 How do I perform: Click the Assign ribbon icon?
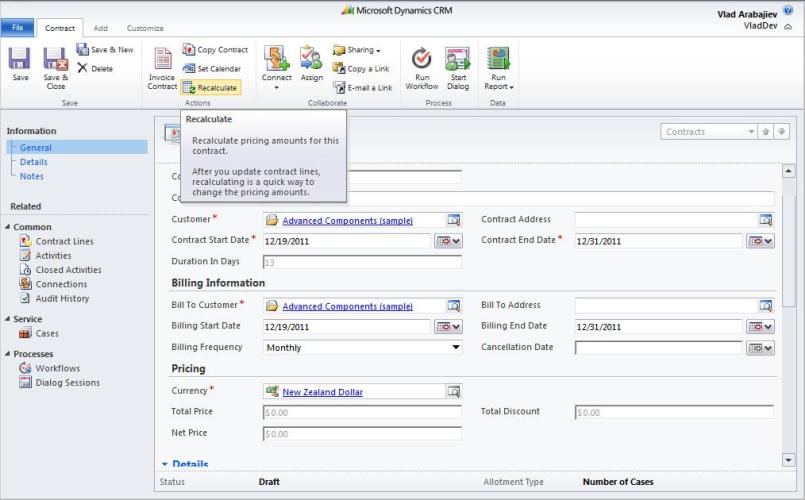click(x=312, y=64)
